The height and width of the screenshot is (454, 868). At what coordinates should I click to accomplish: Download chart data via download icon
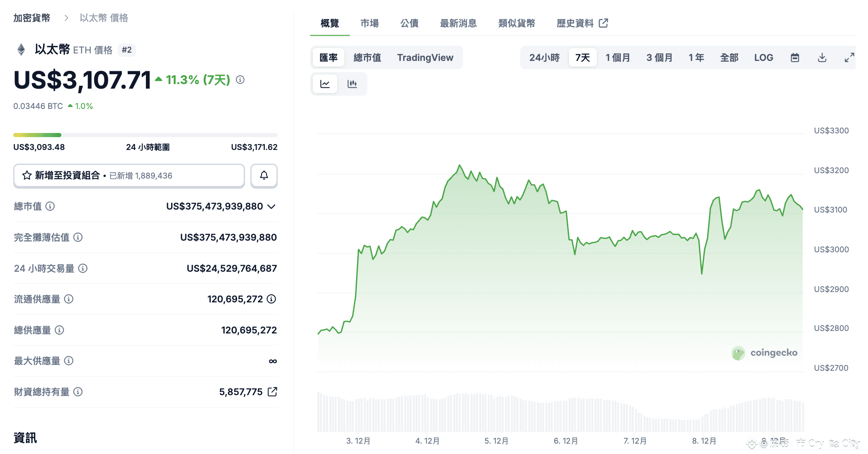coord(822,58)
